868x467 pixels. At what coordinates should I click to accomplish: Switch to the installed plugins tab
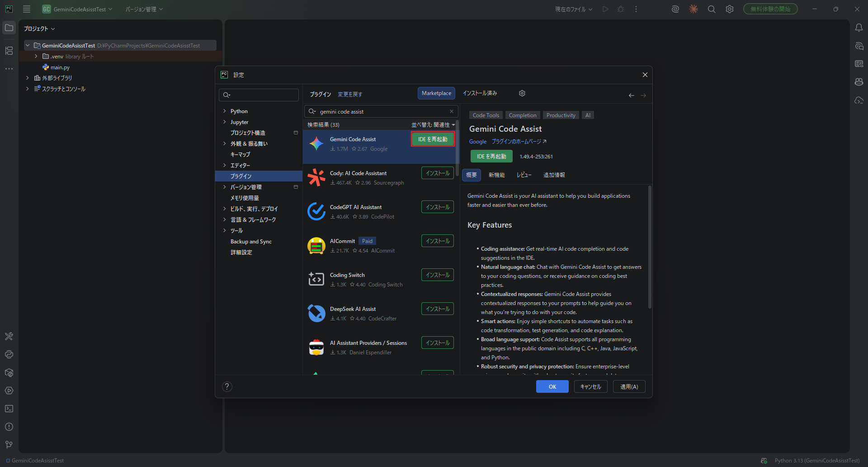tap(480, 93)
